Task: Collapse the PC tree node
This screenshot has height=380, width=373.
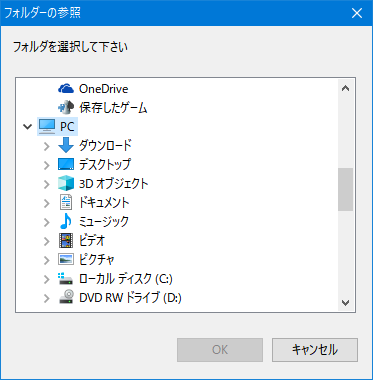Action: 28,127
